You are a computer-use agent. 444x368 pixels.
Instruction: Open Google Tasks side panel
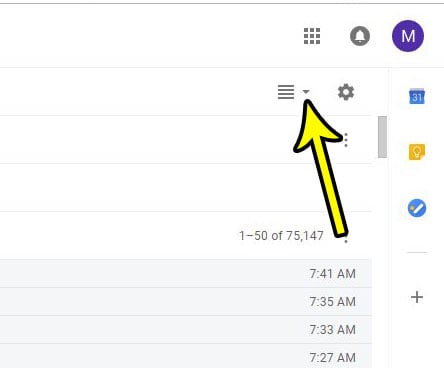417,208
